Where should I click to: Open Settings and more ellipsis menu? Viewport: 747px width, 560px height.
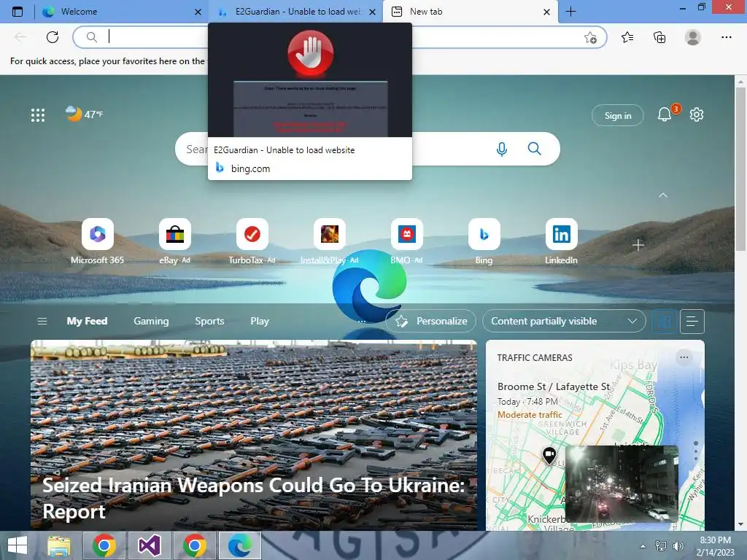pyautogui.click(x=726, y=37)
